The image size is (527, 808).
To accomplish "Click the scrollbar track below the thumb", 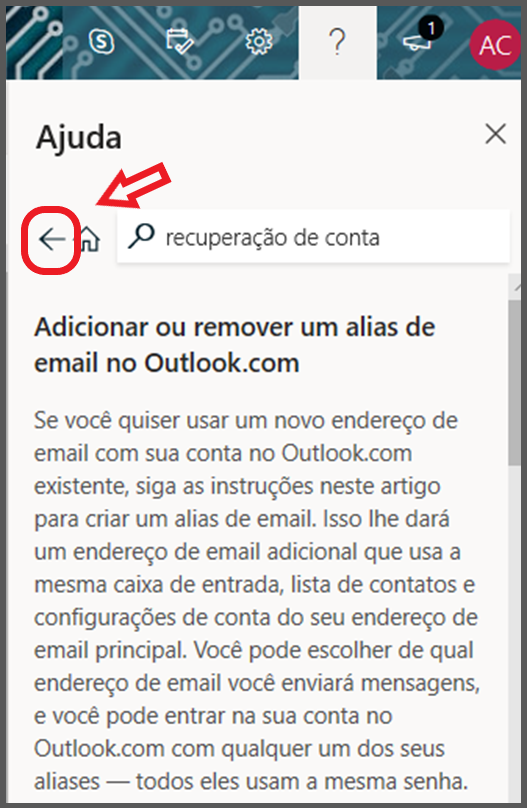I will [514, 633].
